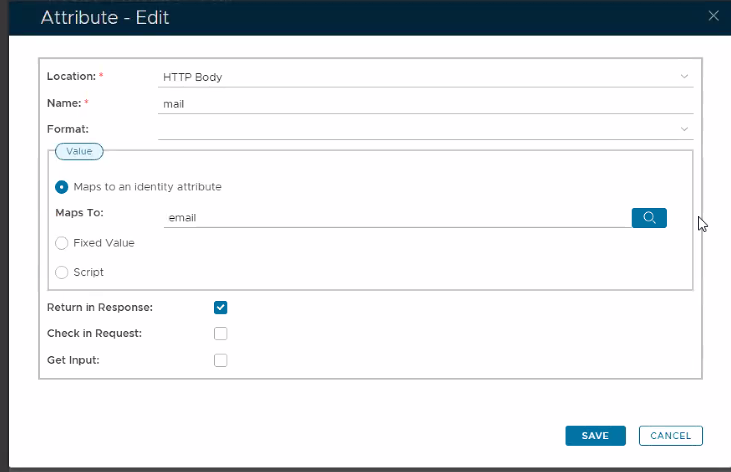
Task: Click the Return in Response label text
Action: coord(100,308)
